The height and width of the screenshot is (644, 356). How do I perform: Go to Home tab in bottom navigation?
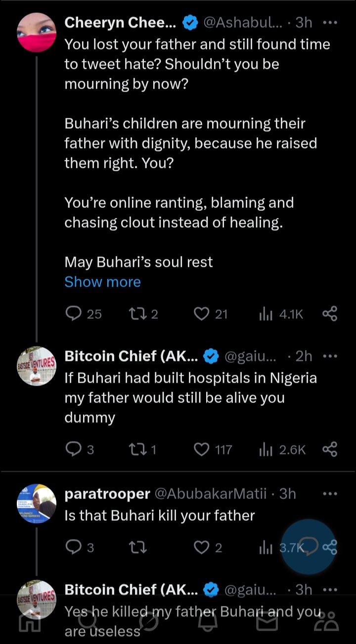29,622
